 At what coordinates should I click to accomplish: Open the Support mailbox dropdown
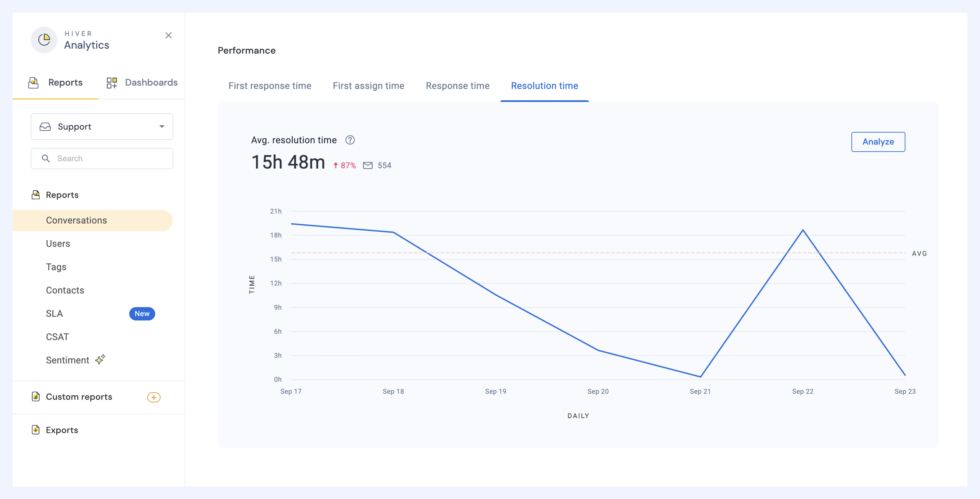[102, 127]
